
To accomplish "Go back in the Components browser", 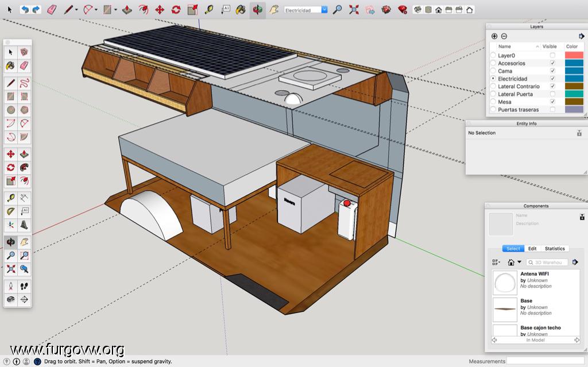I will pos(494,340).
